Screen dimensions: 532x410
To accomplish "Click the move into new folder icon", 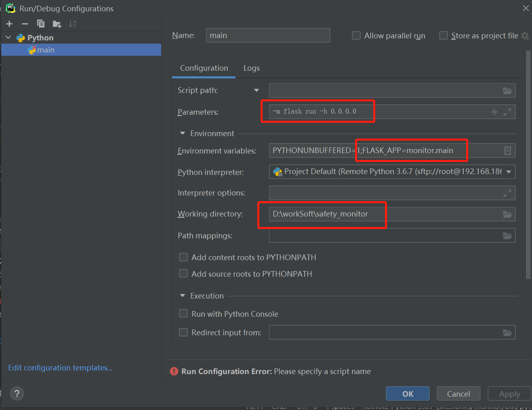I will tap(57, 24).
